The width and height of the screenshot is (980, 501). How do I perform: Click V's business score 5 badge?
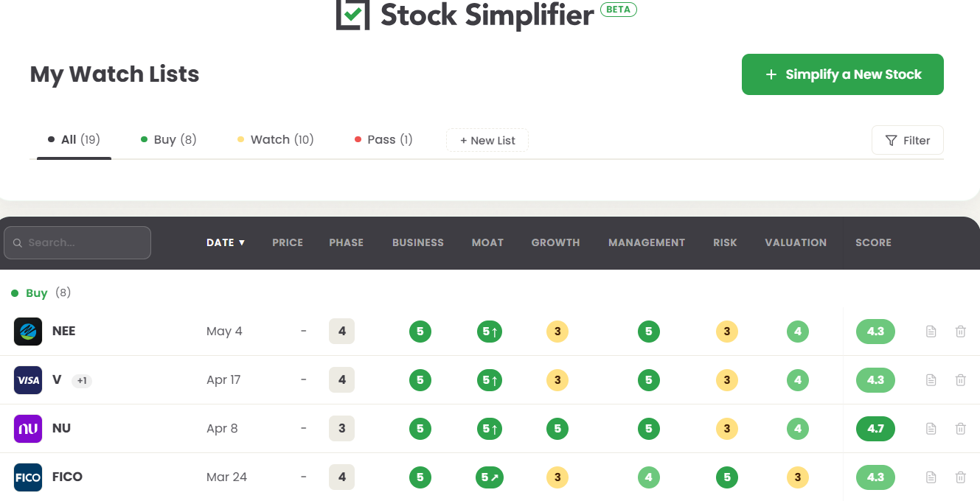click(x=420, y=380)
